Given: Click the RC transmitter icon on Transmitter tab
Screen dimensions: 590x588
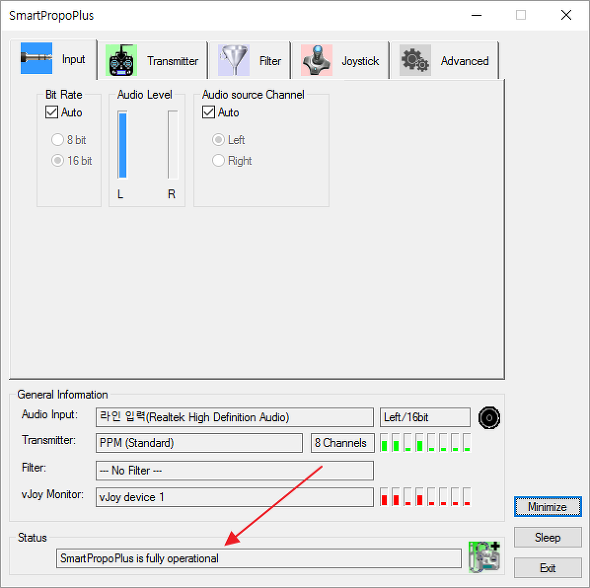Looking at the screenshot, I should coord(121,60).
